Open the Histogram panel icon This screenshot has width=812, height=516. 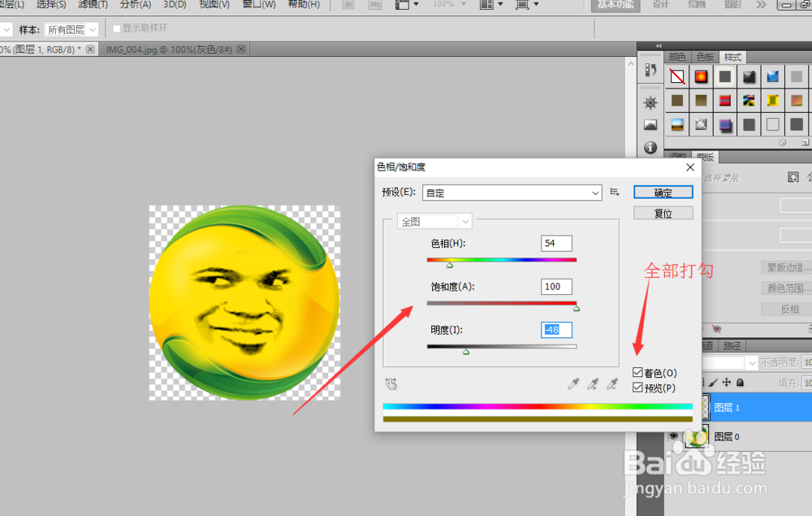[x=650, y=125]
